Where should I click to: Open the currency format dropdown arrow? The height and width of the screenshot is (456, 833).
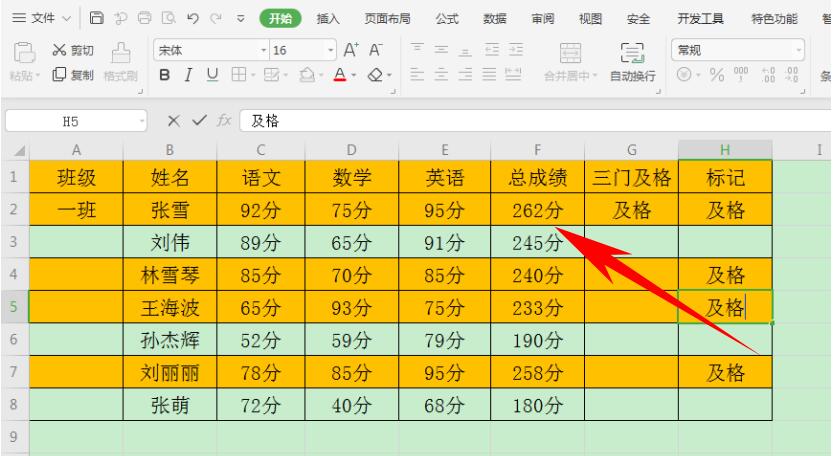[698, 75]
